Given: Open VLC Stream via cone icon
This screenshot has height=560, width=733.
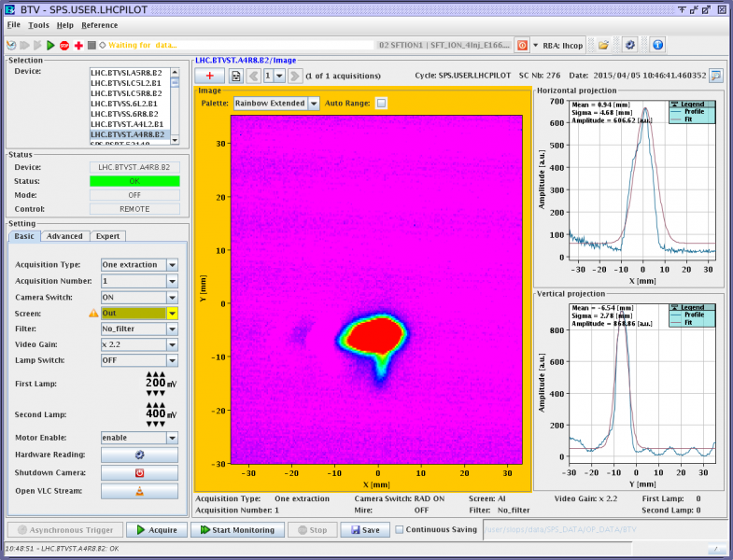Looking at the screenshot, I should 139,491.
